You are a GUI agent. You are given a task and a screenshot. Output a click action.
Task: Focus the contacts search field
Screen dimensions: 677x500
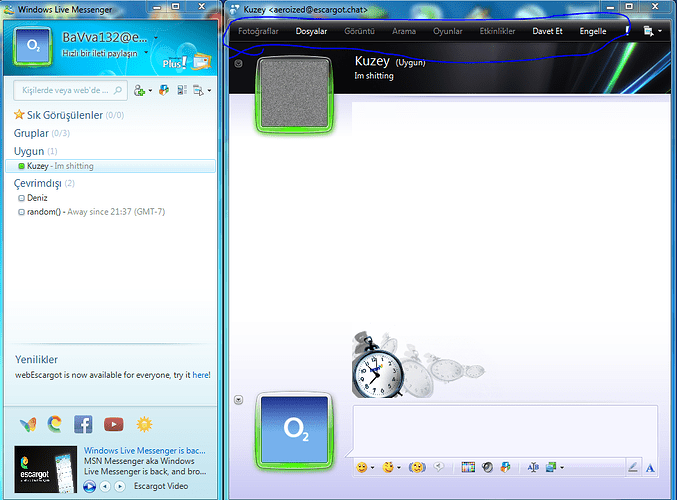tap(70, 90)
